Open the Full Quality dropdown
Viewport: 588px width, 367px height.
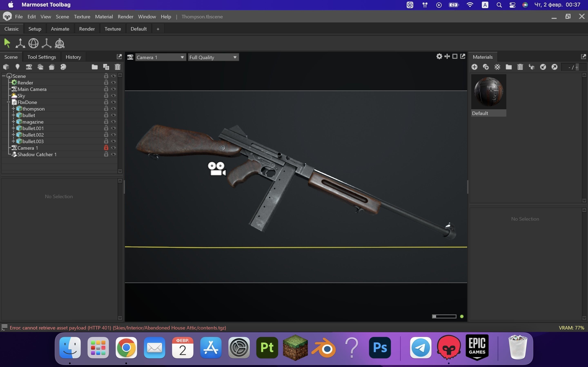coord(213,57)
